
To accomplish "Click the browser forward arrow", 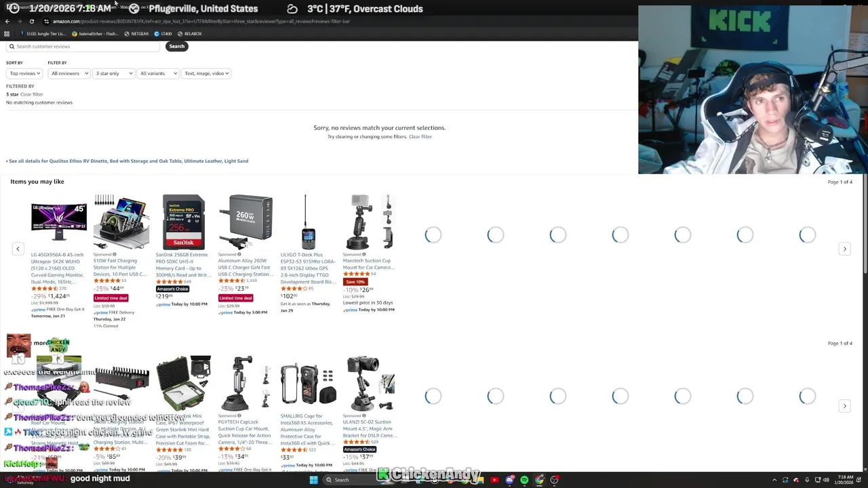I will [x=19, y=21].
